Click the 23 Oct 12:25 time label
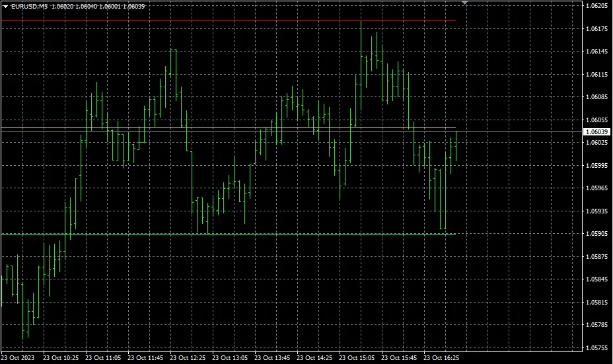The image size is (613, 364). coord(188,358)
